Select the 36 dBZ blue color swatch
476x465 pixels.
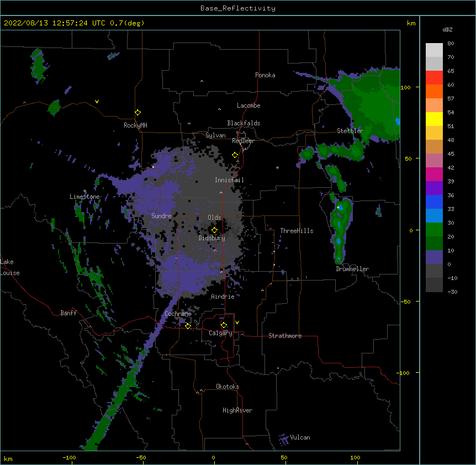click(x=434, y=202)
